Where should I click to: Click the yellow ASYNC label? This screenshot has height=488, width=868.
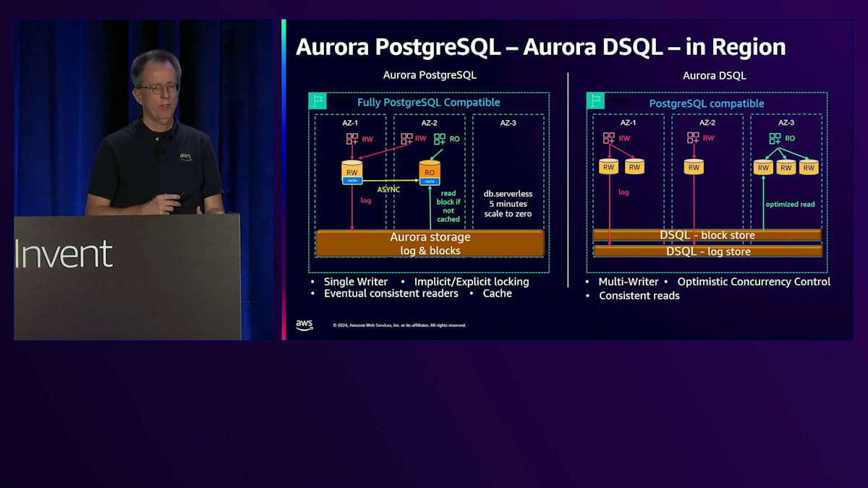pos(389,189)
